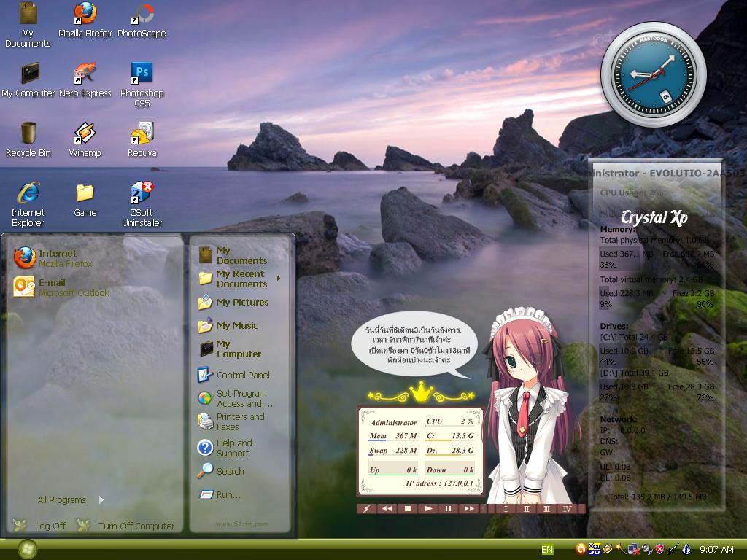
Task: Launch Winamp from the desktop
Action: [85, 139]
